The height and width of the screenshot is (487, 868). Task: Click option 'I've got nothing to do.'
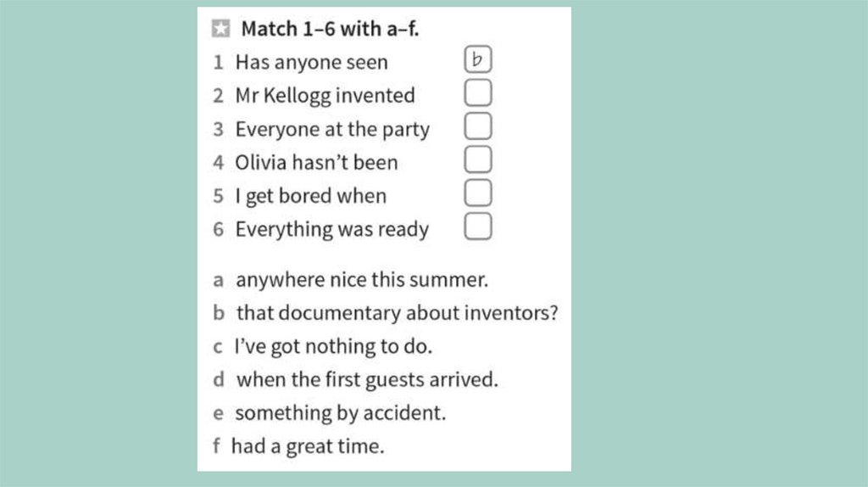pos(333,346)
